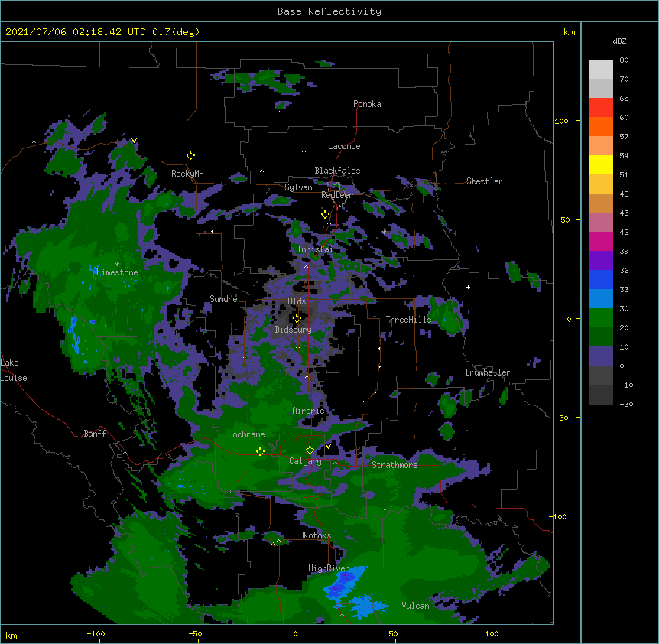The height and width of the screenshot is (644, 659).
Task: Select the yellow diamond marker between Olds and Didsbury
Action: coord(297,318)
